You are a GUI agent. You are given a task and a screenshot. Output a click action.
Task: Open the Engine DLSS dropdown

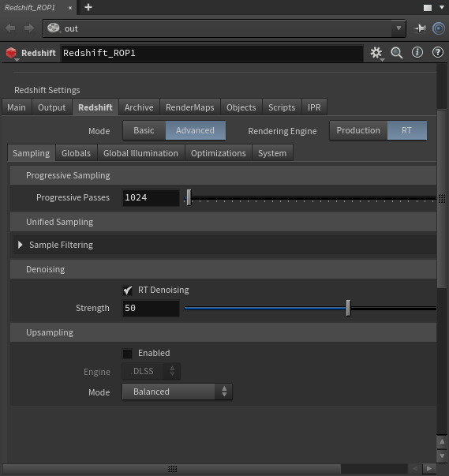151,371
